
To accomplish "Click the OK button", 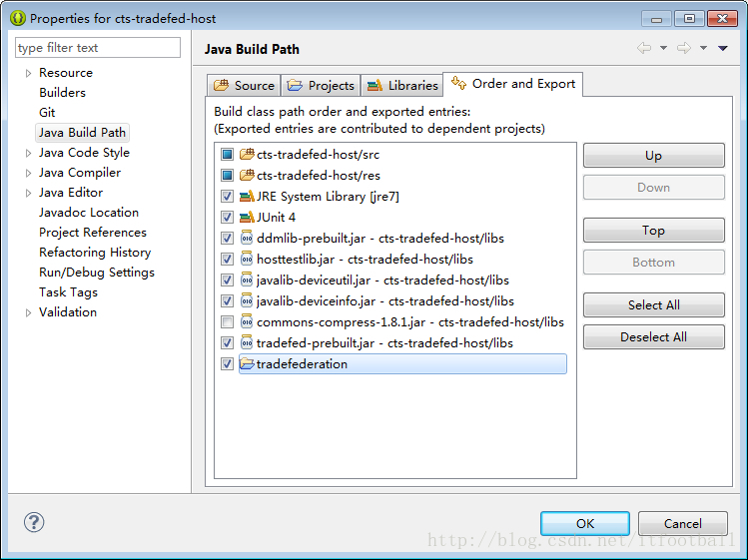I will tap(585, 523).
